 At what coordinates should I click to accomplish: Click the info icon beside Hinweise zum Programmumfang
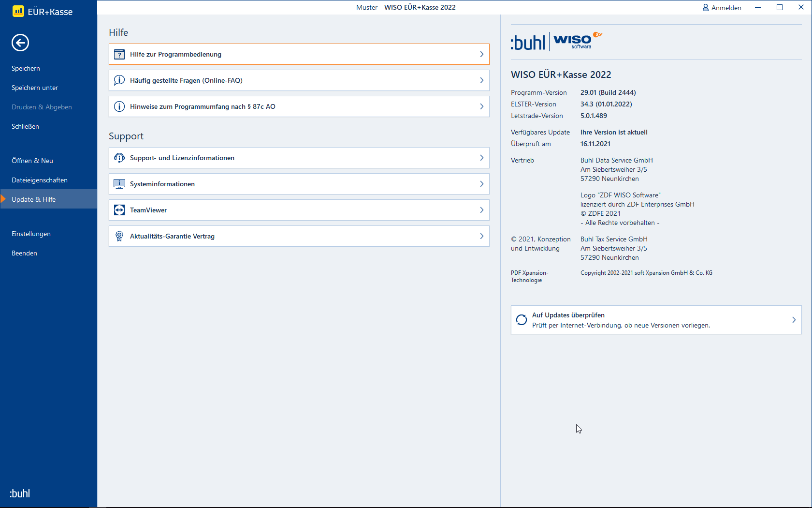[x=119, y=106]
